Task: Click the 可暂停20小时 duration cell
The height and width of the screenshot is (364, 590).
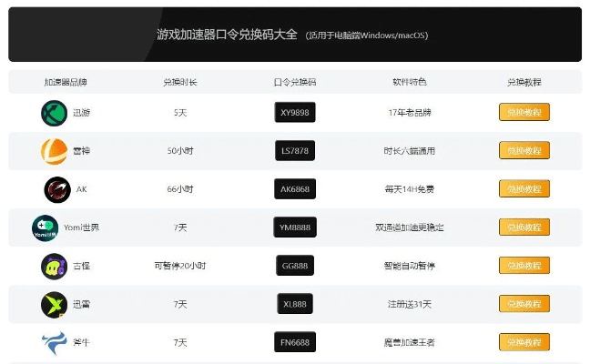Action: (180, 266)
